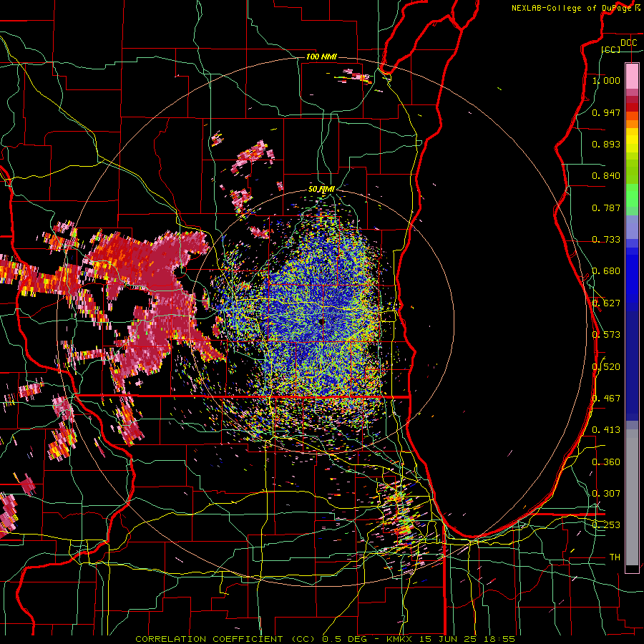This screenshot has height=644, width=644.
Task: Click the 0.520 legend value
Action: pos(606,367)
